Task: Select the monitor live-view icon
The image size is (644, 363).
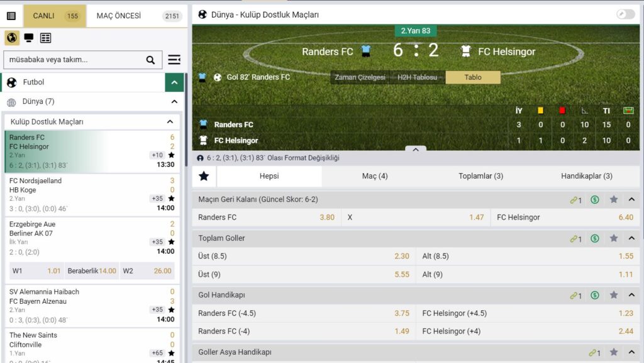Action: click(x=29, y=38)
